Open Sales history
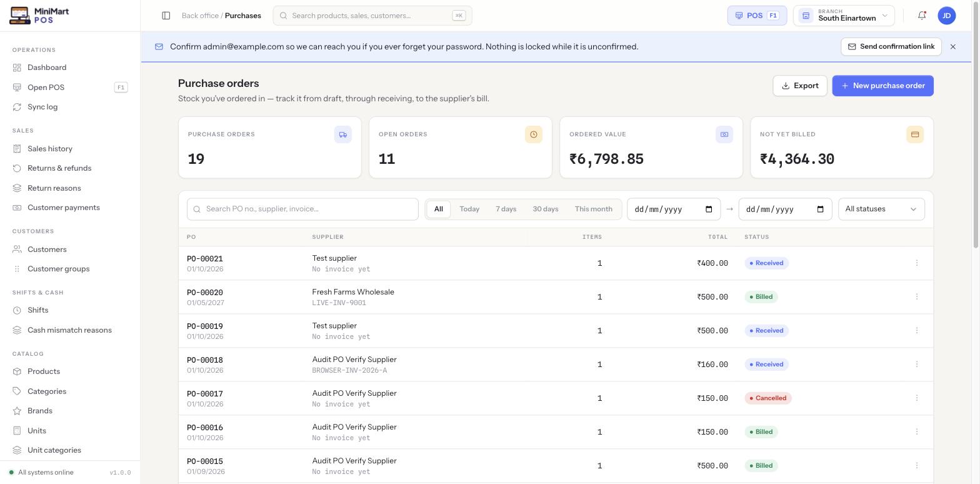The image size is (980, 484). [x=70, y=149]
